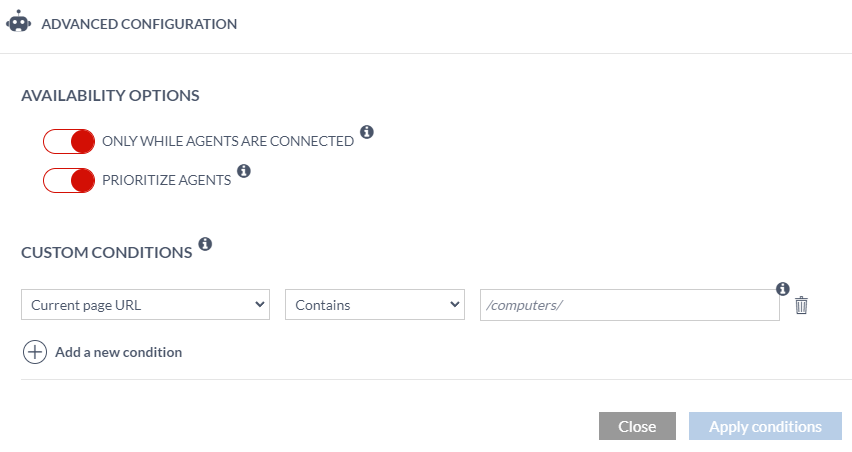Open the Current page URL dropdown
Viewport: 852px width, 452px height.
145,305
